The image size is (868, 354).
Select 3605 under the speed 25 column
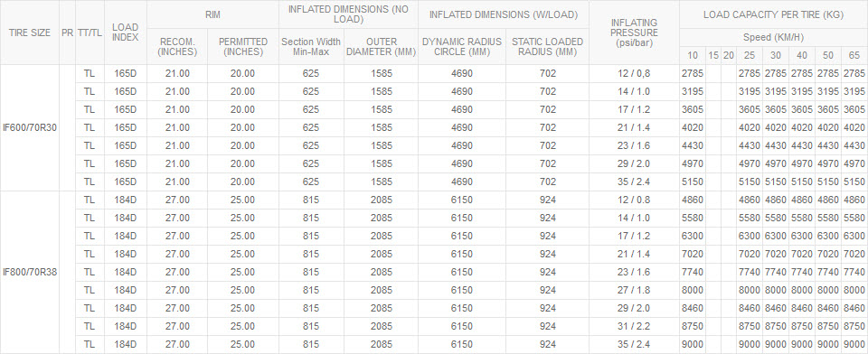749,109
